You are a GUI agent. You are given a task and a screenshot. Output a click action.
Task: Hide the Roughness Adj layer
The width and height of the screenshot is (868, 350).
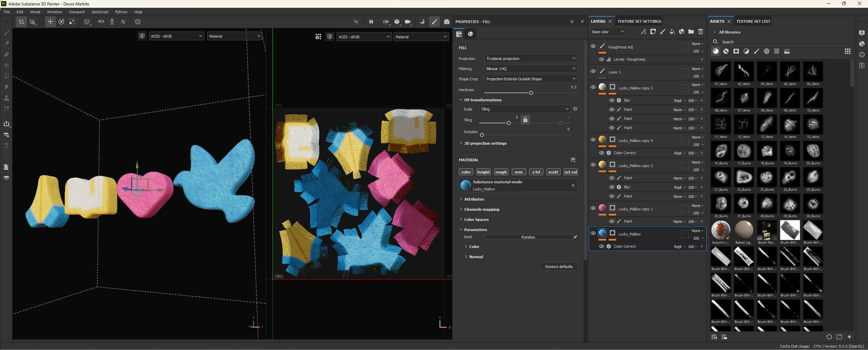[x=593, y=46]
